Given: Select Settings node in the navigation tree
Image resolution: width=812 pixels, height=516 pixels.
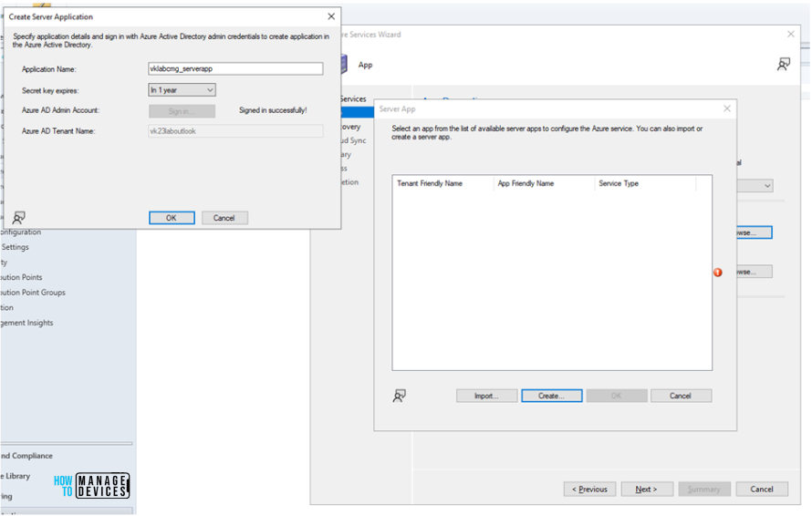Looking at the screenshot, I should pyautogui.click(x=15, y=247).
